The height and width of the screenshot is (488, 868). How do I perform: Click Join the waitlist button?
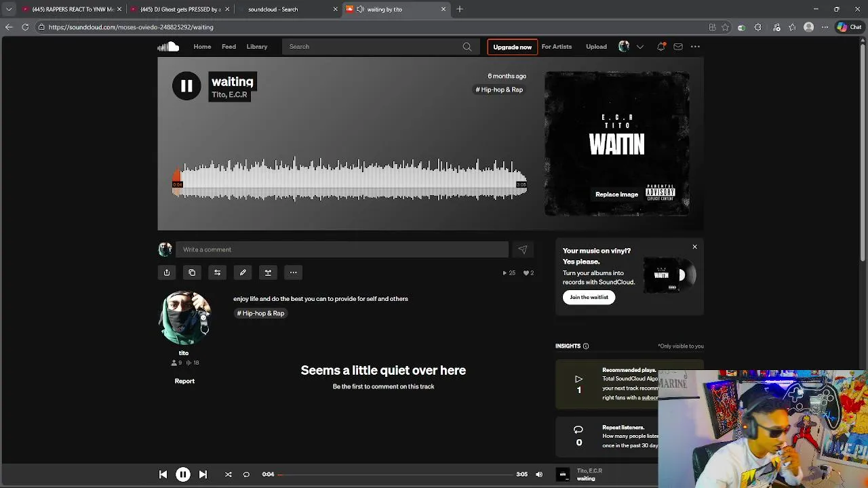pos(589,297)
